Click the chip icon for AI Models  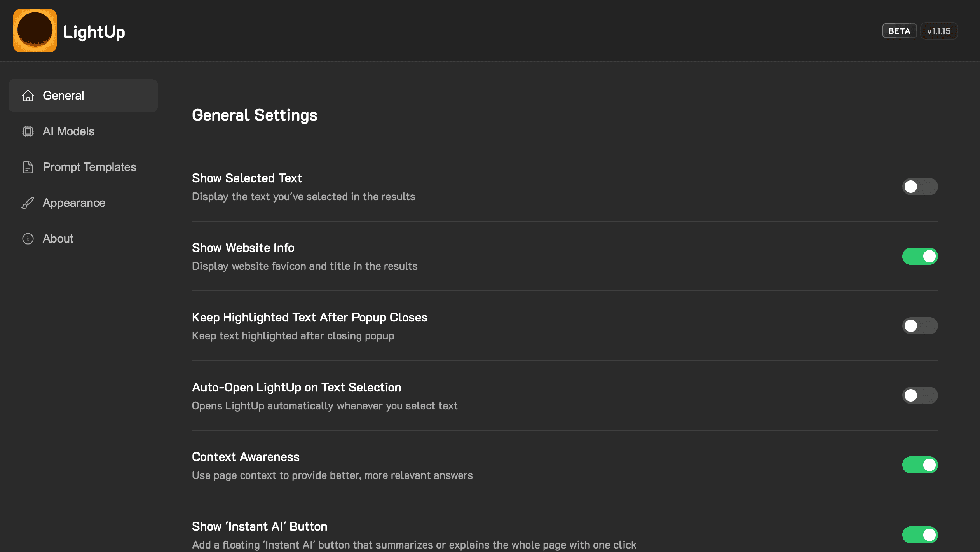28,131
